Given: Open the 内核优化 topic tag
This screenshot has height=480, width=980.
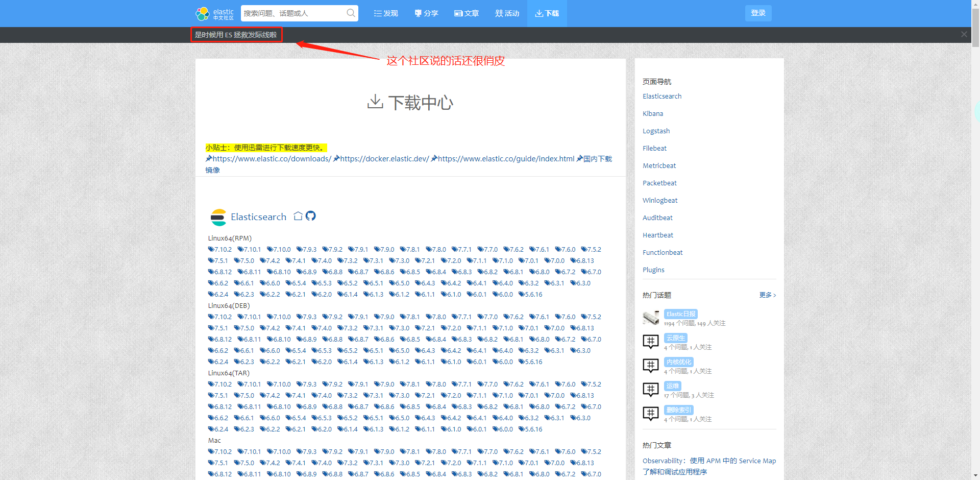Looking at the screenshot, I should (678, 362).
